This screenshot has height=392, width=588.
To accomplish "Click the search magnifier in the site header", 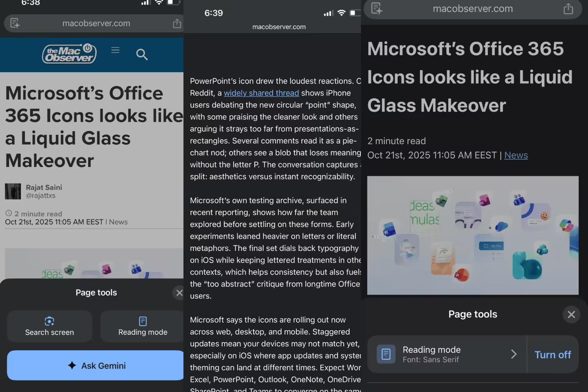I will 142,54.
